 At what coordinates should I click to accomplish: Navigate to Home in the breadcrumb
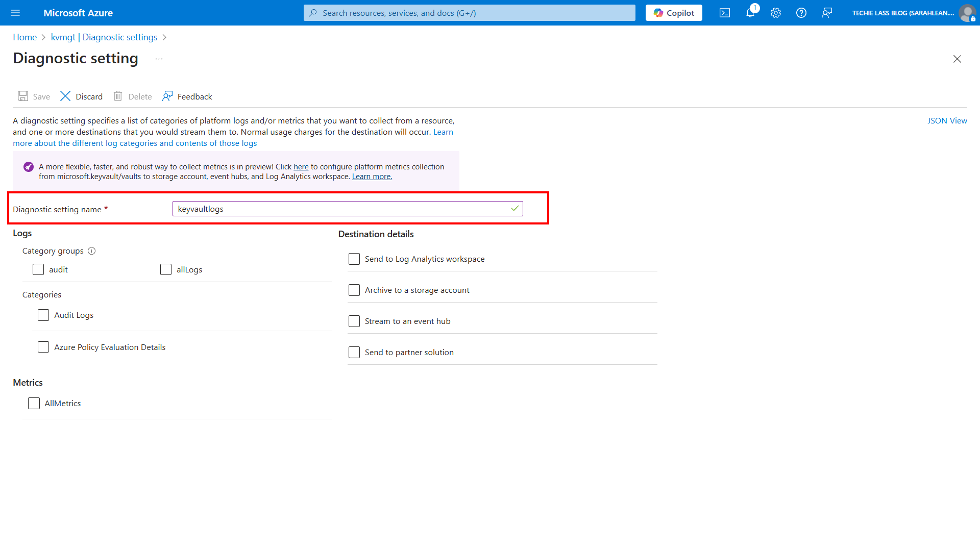24,37
